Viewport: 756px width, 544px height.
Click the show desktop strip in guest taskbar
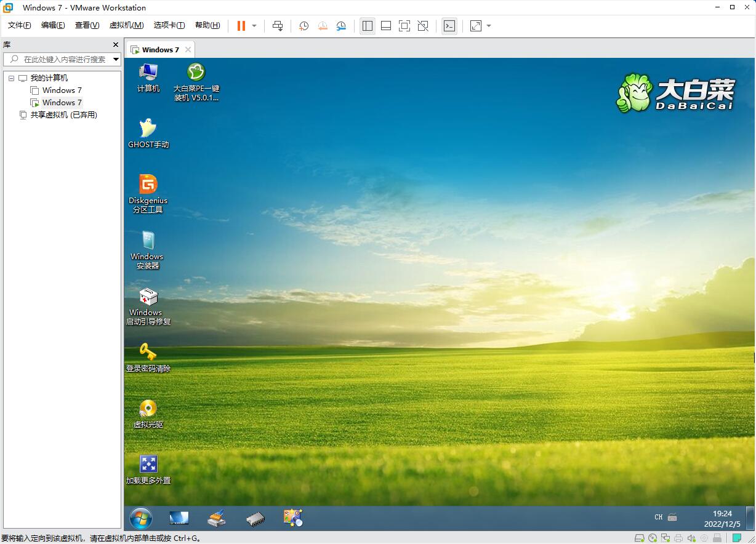tap(750, 519)
